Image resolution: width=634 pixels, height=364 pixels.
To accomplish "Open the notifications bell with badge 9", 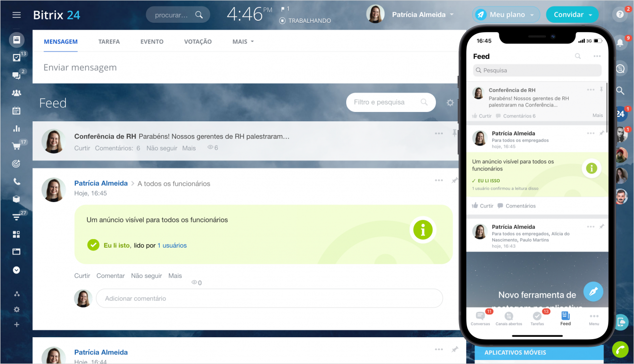I will 620,43.
